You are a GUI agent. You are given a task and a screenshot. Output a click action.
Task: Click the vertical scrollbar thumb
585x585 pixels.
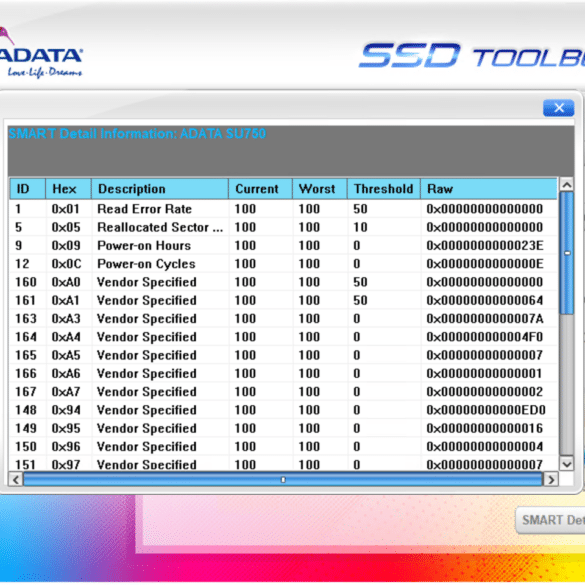(567, 253)
